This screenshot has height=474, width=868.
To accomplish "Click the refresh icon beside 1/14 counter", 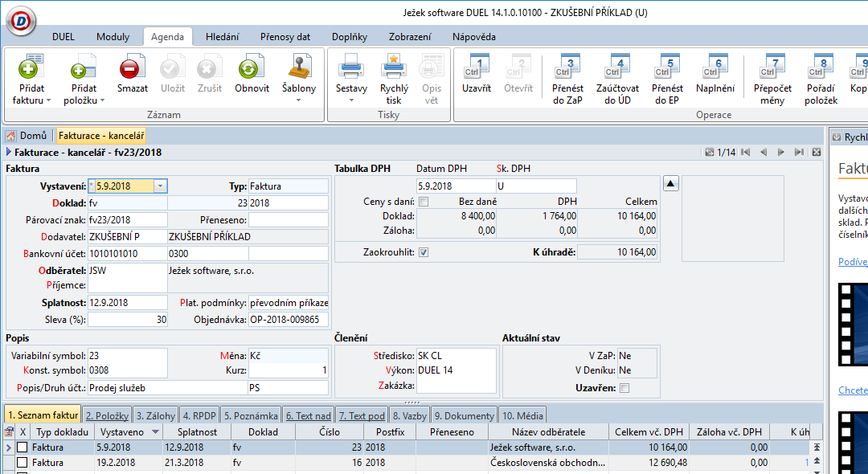I will coord(709,152).
